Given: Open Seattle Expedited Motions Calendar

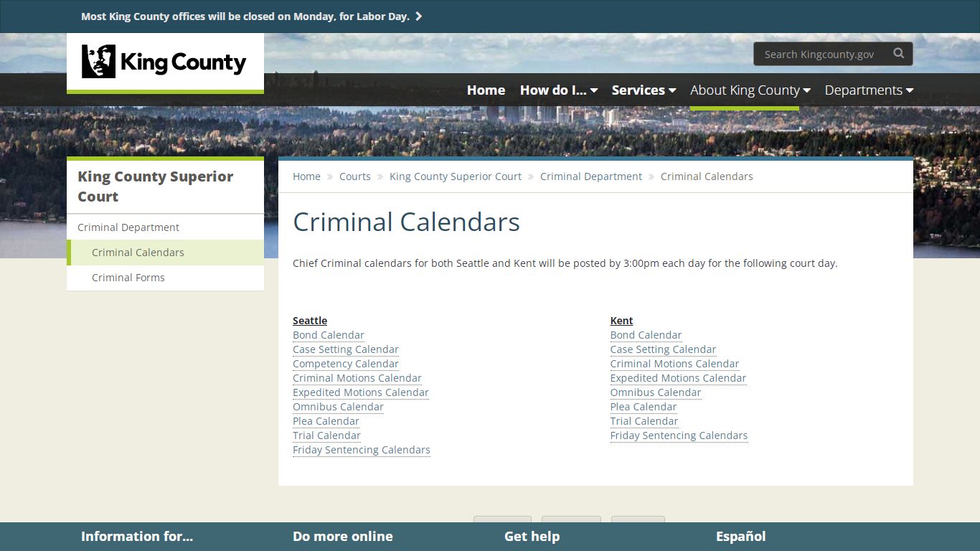Looking at the screenshot, I should (x=361, y=392).
